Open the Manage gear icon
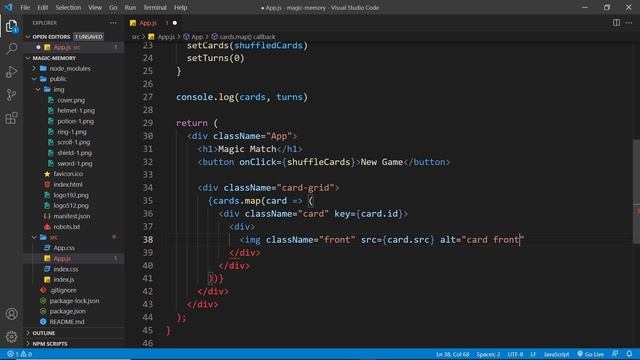 click(x=11, y=336)
